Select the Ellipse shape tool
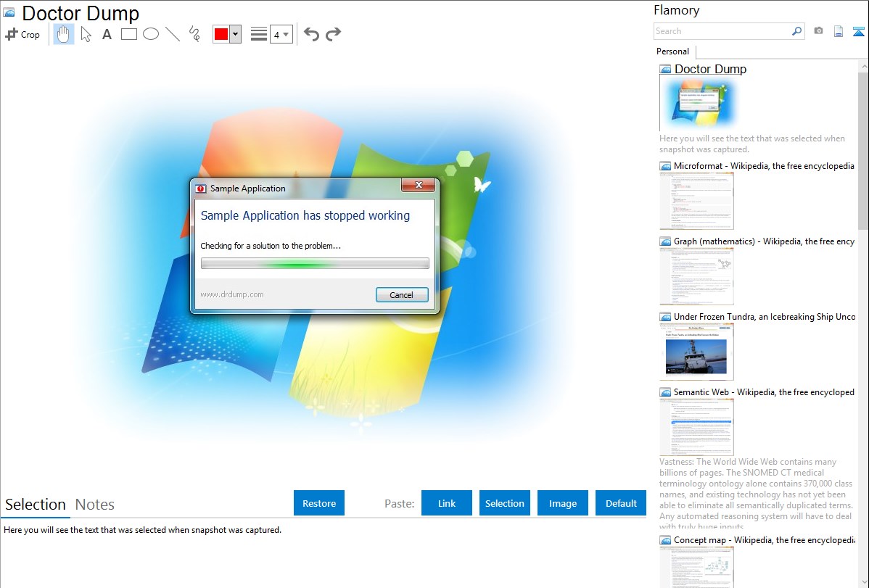Viewport: 869px width, 588px height. (x=151, y=34)
